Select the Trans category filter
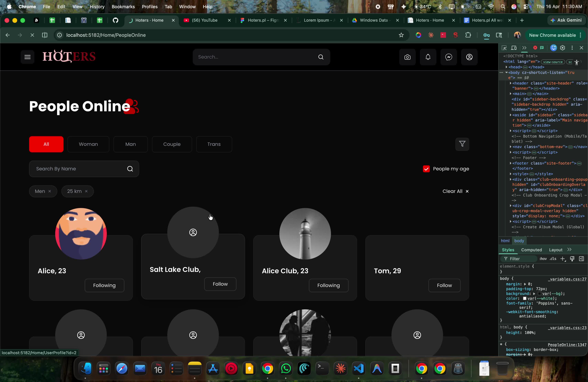 [x=214, y=144]
